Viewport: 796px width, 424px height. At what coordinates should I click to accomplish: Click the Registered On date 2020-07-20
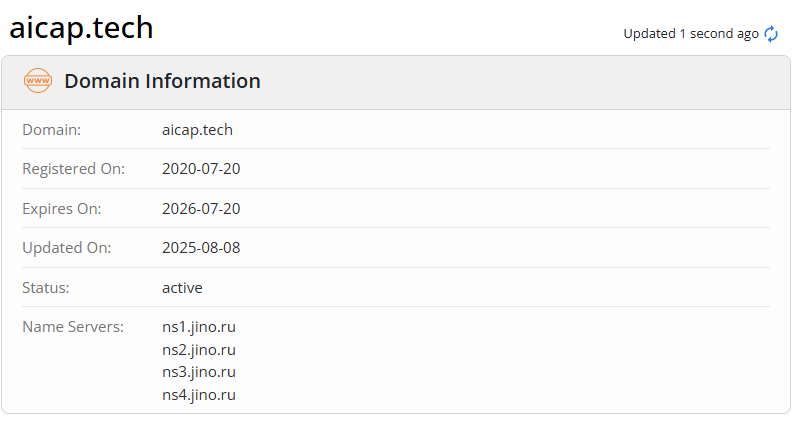tap(201, 169)
